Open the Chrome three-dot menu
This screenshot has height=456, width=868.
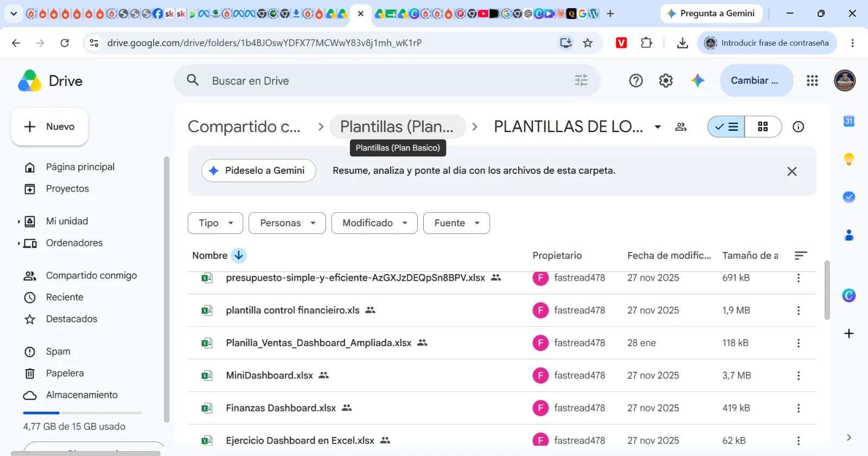tap(852, 43)
